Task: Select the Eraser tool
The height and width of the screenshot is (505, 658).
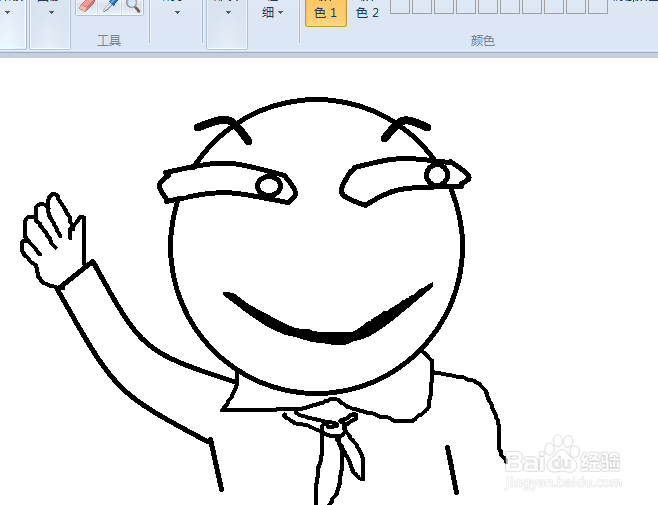Action: [x=86, y=6]
